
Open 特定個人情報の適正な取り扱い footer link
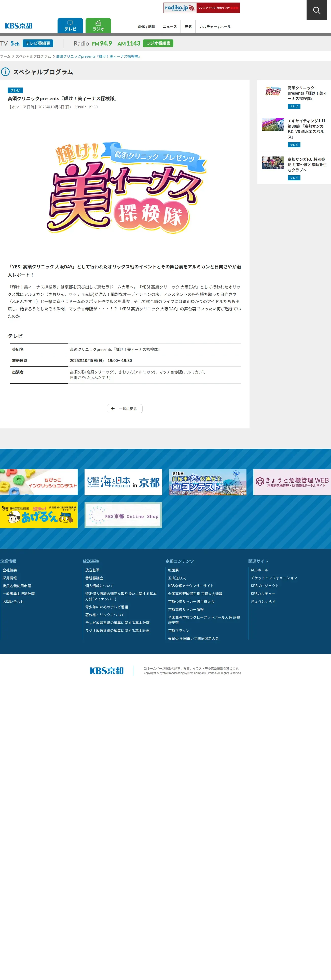point(121,597)
